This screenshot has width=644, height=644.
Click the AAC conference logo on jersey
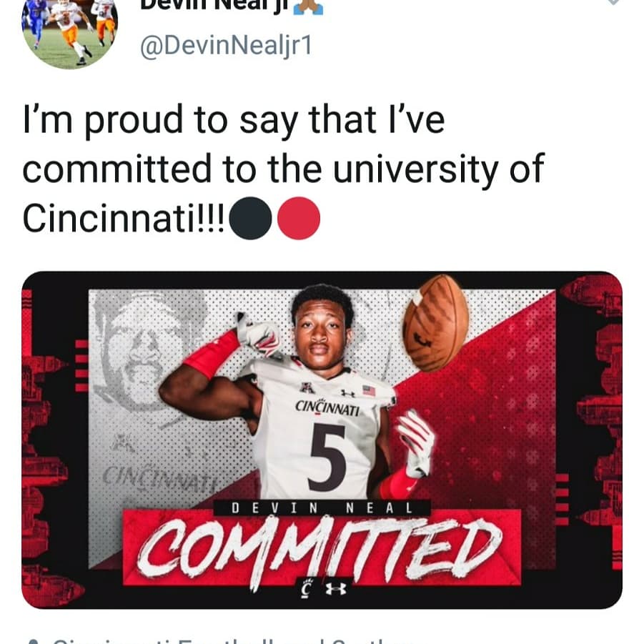(304, 388)
